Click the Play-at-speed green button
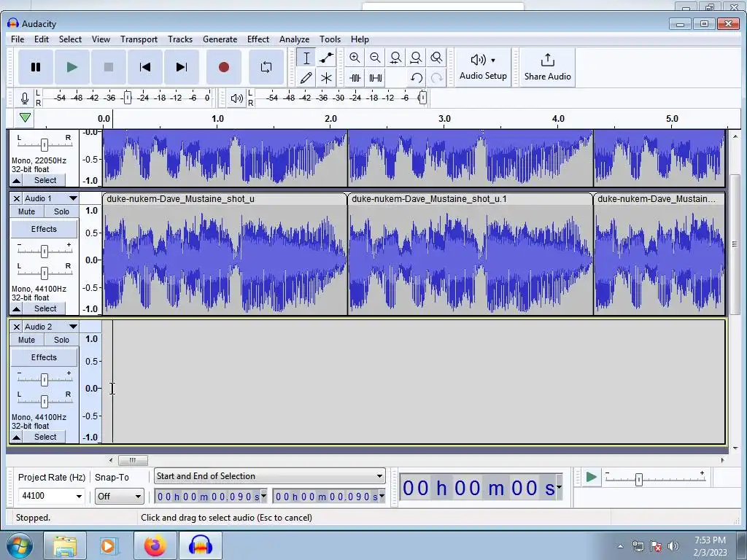 [591, 477]
